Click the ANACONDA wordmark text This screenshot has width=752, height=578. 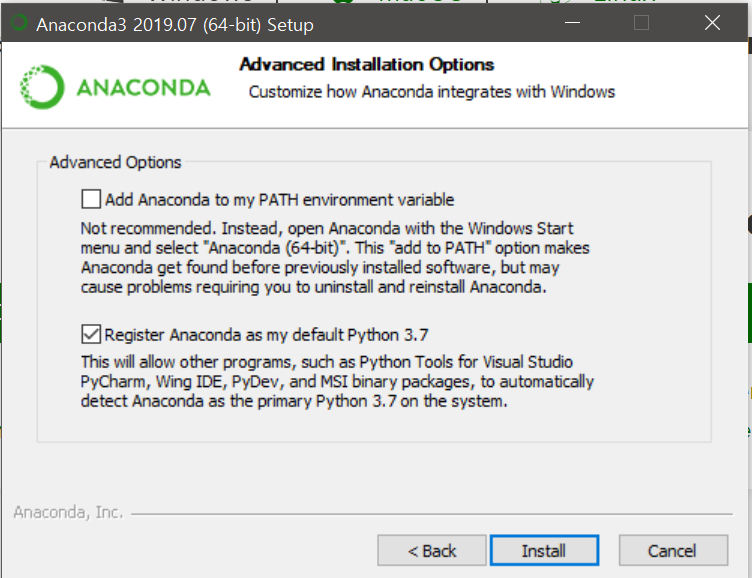144,88
